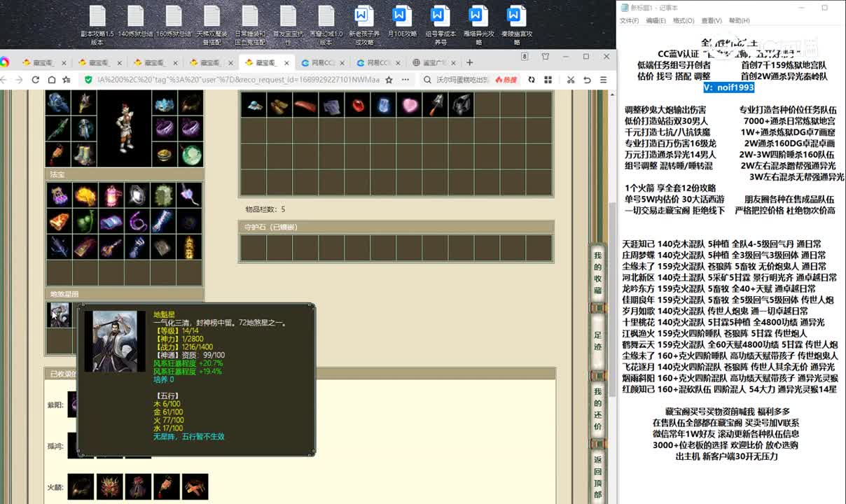846x504 pixels.
Task: Click last icon in 火麟 row
Action: tap(195, 486)
